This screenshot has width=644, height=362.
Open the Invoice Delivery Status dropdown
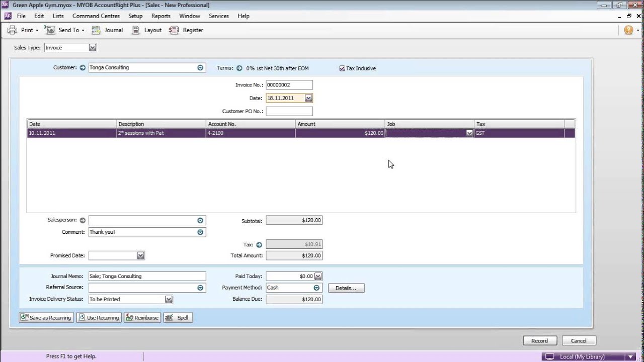point(169,299)
